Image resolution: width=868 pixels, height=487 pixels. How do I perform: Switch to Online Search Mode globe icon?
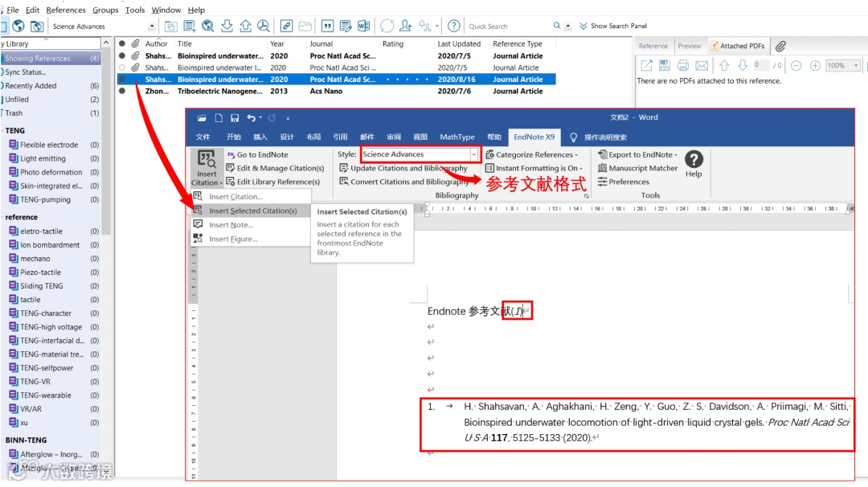click(x=18, y=26)
